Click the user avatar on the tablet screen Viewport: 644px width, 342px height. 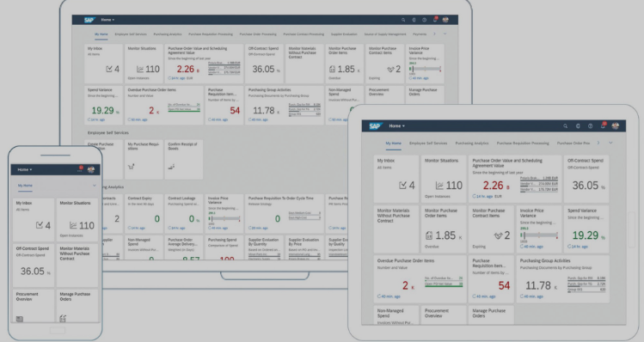[x=616, y=126]
